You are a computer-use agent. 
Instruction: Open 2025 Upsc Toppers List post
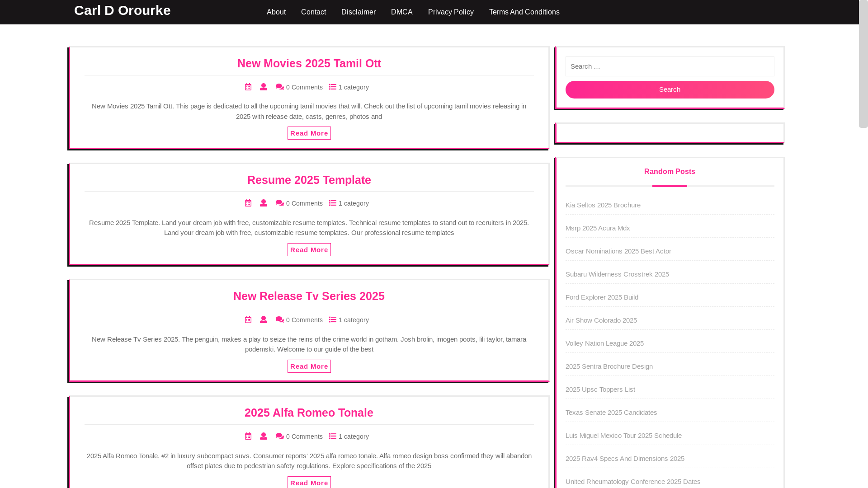pyautogui.click(x=600, y=389)
